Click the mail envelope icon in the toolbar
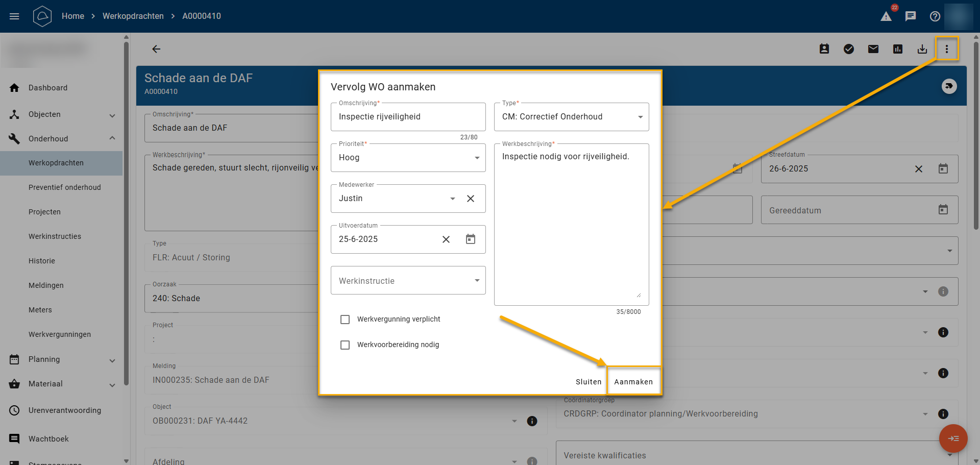This screenshot has width=980, height=465. pos(873,49)
